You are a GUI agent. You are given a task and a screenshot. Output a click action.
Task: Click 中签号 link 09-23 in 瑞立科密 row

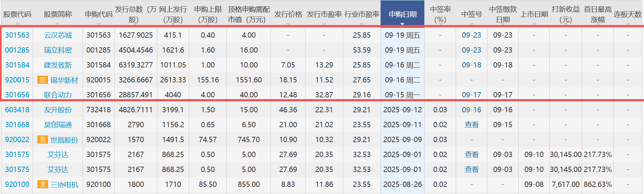coord(471,50)
